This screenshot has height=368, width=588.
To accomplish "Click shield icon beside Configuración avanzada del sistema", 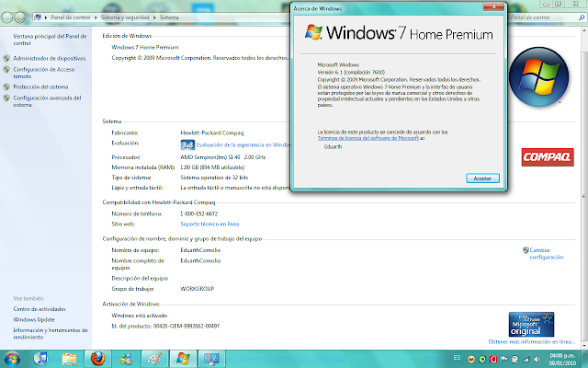I will tap(6, 98).
